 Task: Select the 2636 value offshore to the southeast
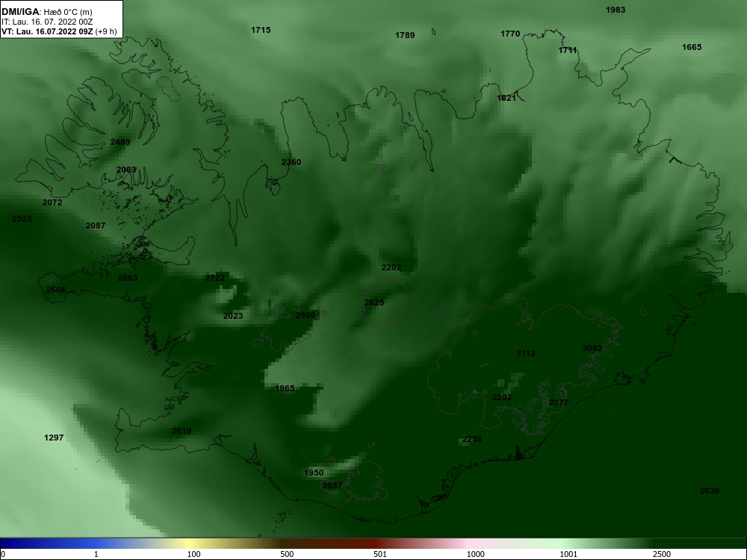coord(710,491)
